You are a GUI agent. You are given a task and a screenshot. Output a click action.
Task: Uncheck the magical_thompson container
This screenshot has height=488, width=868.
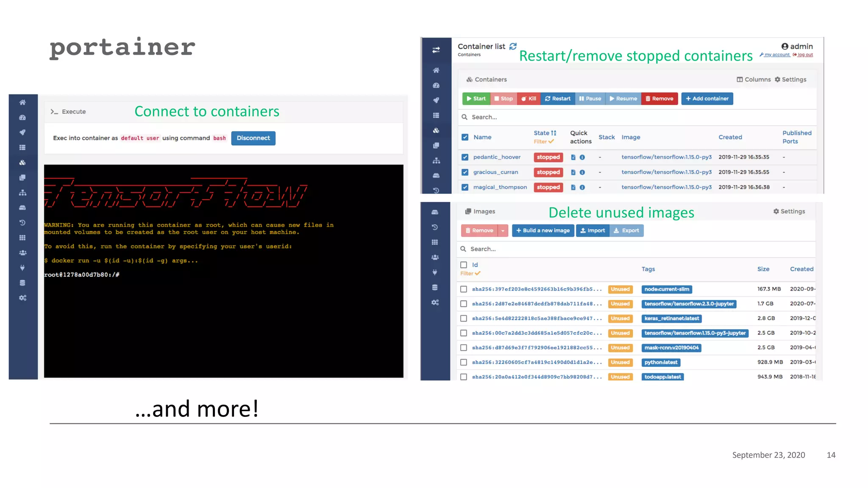[x=465, y=187]
